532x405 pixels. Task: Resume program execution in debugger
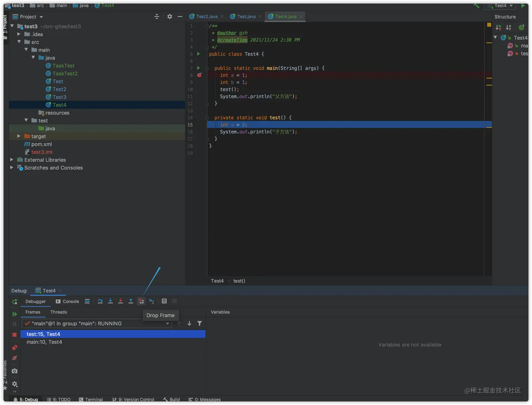pyautogui.click(x=14, y=314)
